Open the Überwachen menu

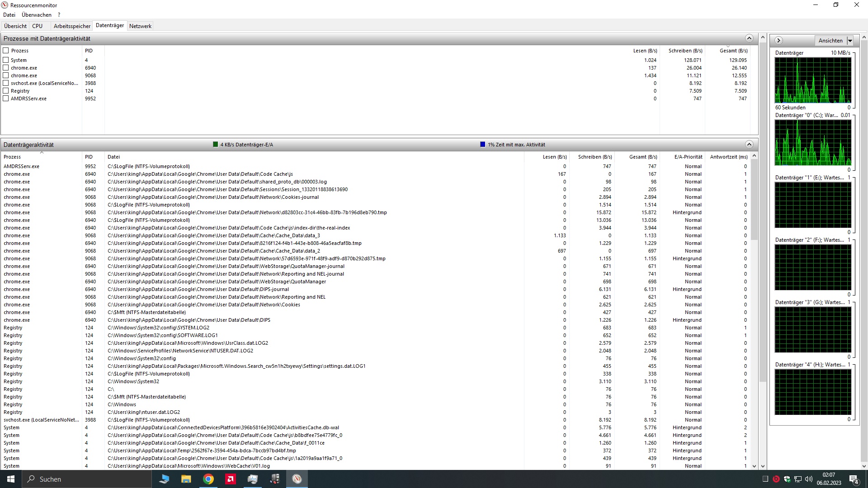click(x=37, y=15)
